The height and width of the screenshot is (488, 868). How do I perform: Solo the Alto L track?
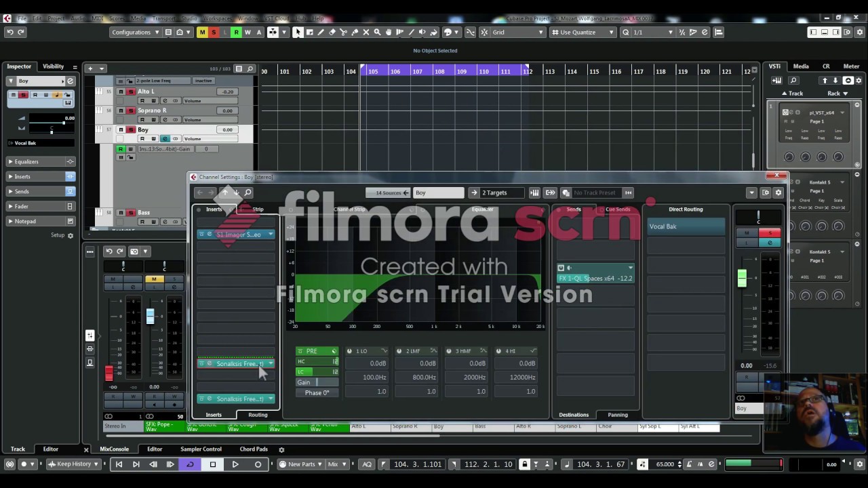point(131,91)
